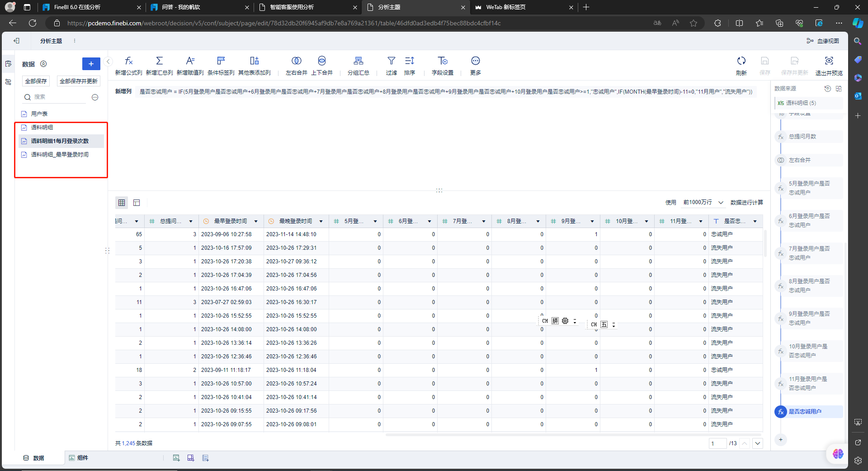Switch to the 数据 bottom tab

point(34,458)
